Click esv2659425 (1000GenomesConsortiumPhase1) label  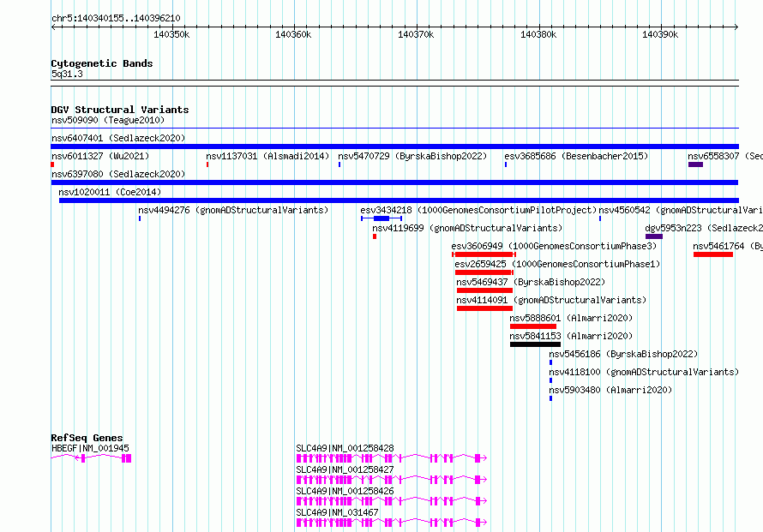(557, 264)
